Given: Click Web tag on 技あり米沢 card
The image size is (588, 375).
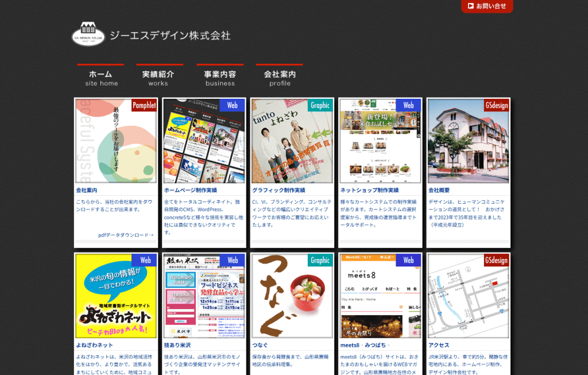Looking at the screenshot, I should click(x=232, y=260).
